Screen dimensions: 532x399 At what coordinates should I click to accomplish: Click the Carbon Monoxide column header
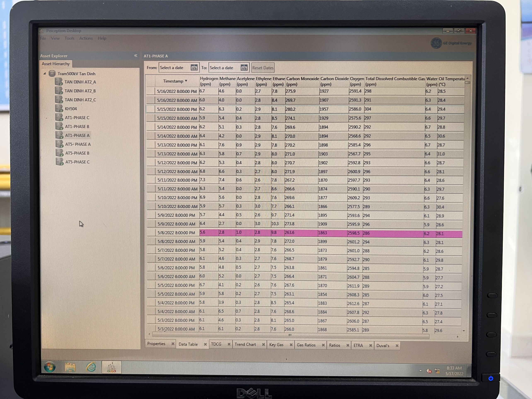tap(302, 81)
